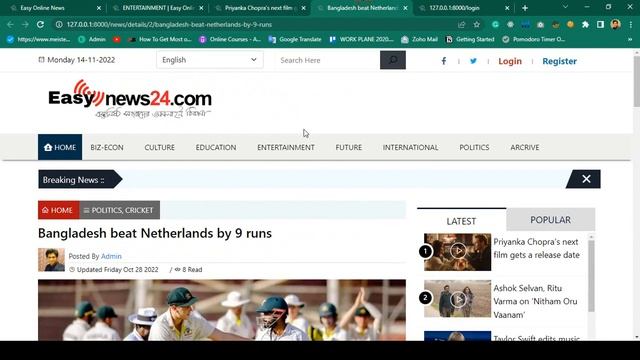
Task: Open the CULTURE menu item
Action: point(160,147)
